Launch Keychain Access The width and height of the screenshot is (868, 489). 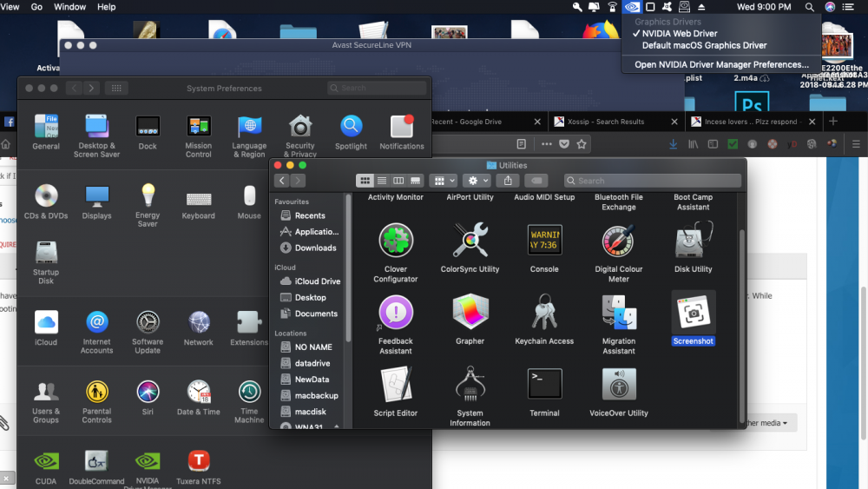click(544, 313)
